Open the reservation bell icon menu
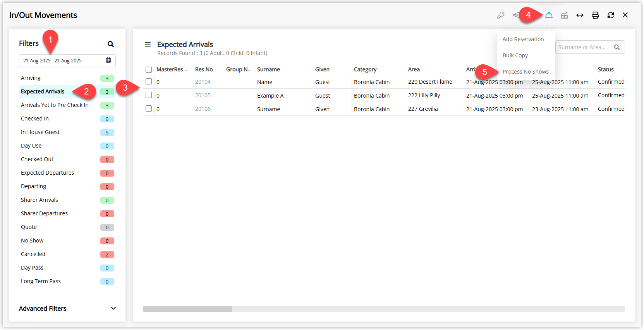The image size is (644, 330). (549, 15)
